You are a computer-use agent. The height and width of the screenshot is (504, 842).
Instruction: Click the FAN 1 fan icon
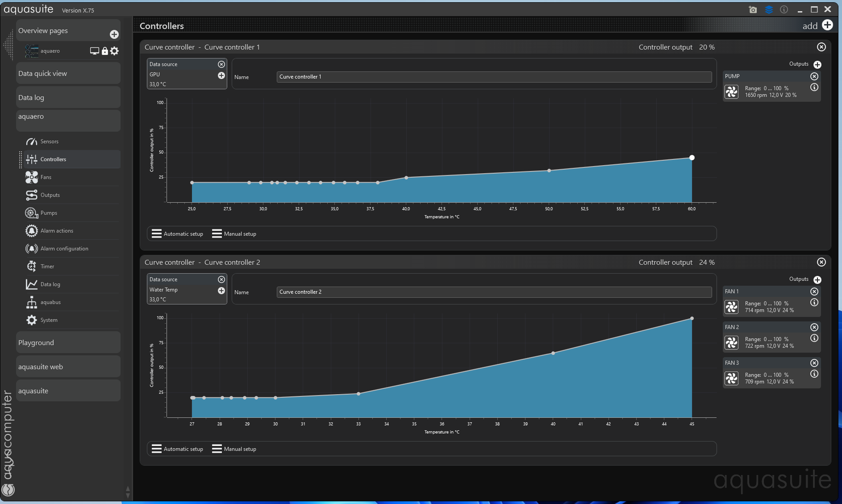click(732, 307)
